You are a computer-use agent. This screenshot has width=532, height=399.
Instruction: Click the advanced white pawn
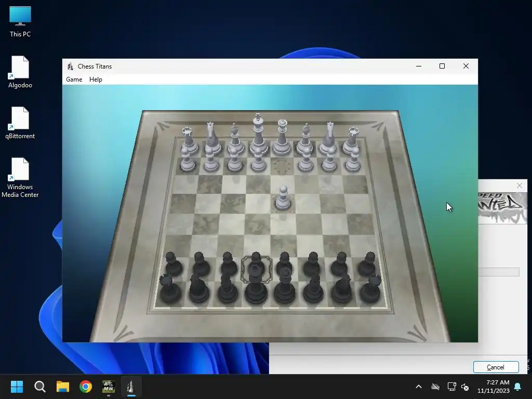coord(283,198)
